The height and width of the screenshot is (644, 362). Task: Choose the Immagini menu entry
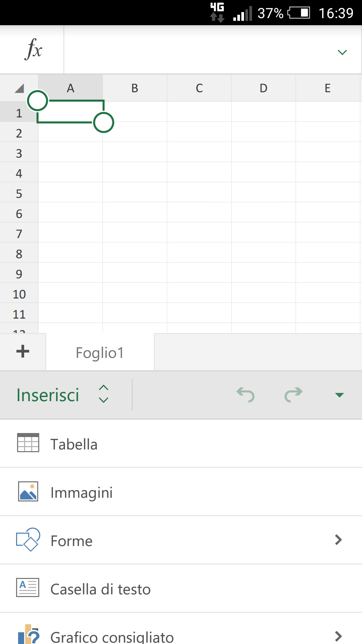point(181,492)
